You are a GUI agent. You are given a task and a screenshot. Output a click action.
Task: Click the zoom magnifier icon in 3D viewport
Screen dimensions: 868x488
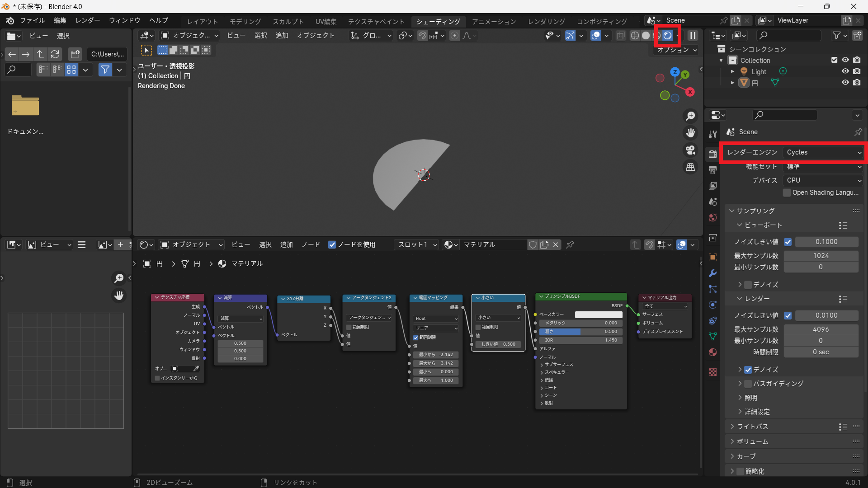tap(690, 116)
